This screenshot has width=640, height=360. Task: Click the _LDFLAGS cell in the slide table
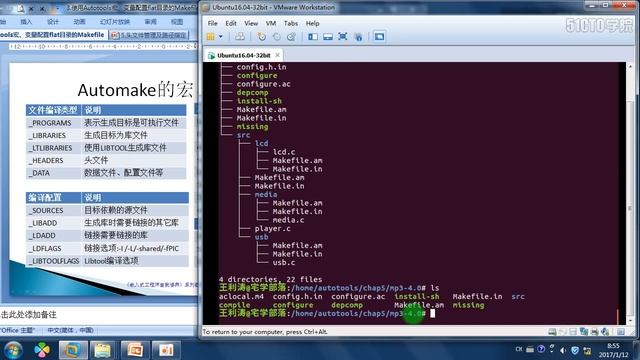53,248
